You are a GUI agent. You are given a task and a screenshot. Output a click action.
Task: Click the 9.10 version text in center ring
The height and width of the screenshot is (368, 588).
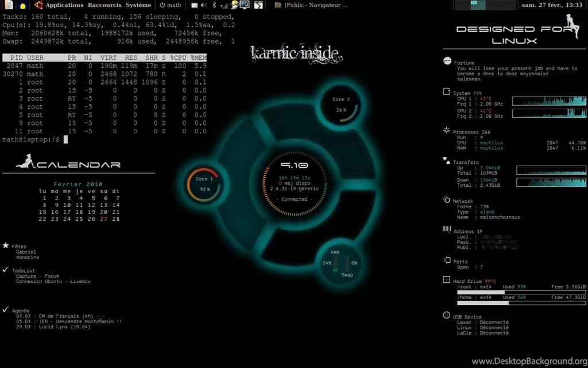[x=295, y=165]
